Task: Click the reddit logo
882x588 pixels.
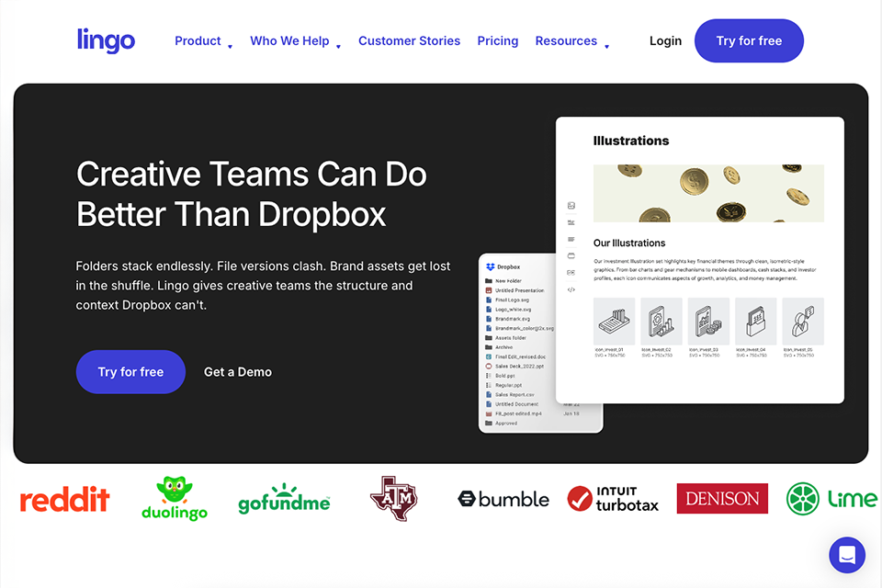Action: coord(64,499)
